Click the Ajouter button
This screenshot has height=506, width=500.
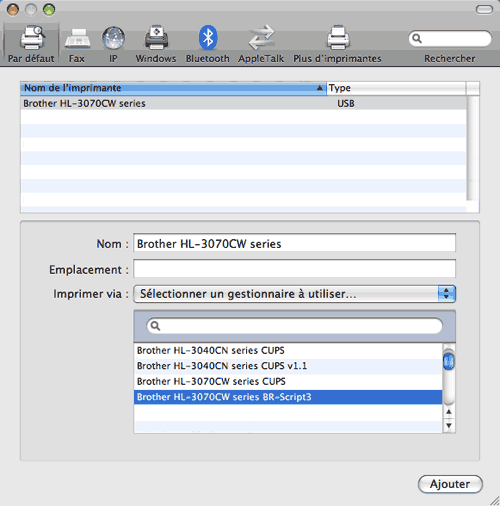pyautogui.click(x=450, y=484)
